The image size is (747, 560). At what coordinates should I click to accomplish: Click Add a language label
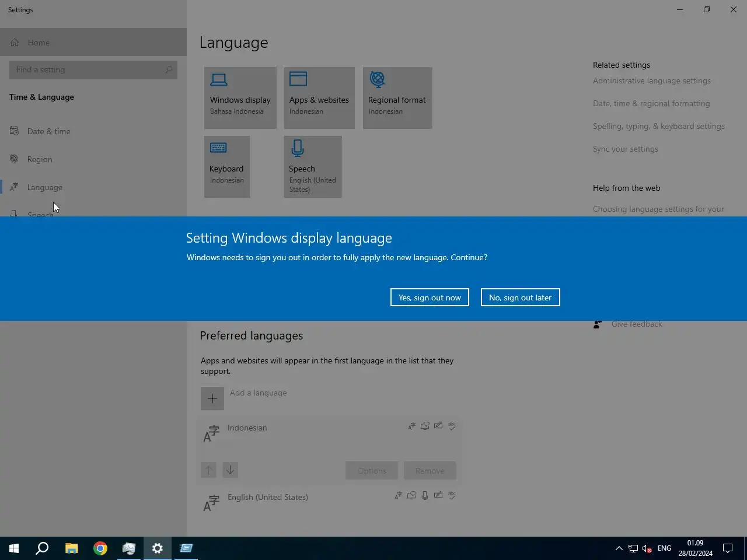[x=259, y=393]
